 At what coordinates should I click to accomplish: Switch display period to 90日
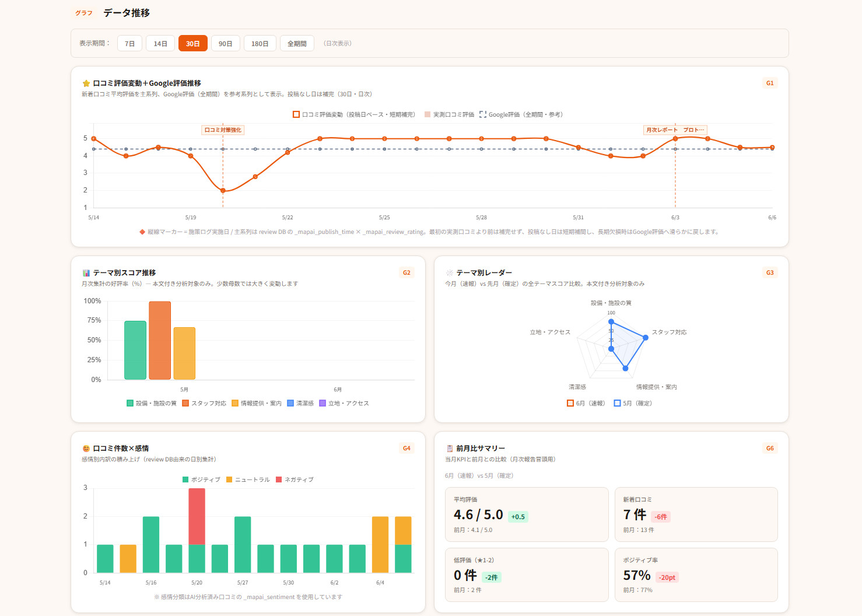(x=226, y=44)
